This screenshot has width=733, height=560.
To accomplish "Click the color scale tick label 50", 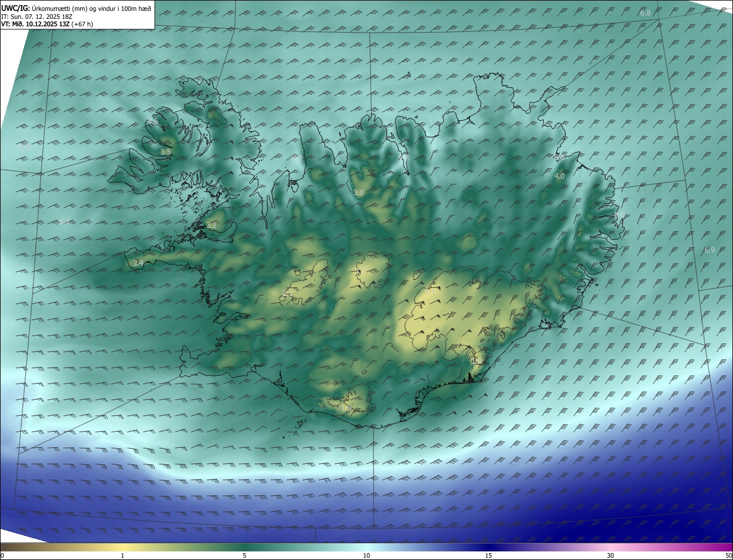I will [728, 556].
